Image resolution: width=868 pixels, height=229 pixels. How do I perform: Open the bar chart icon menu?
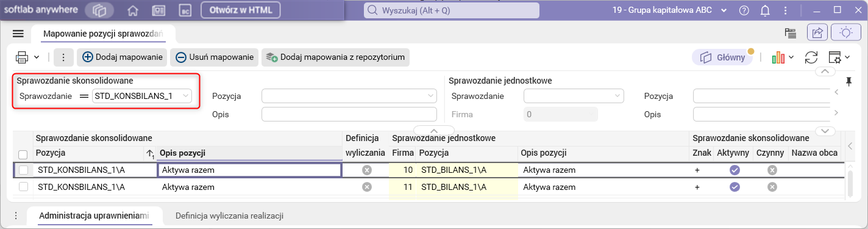[x=778, y=57]
